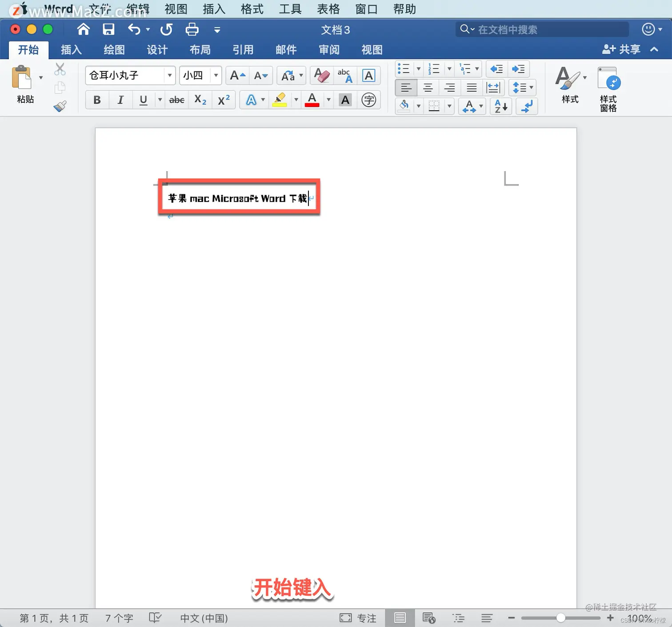Enable 专注 focus mode
Image resolution: width=672 pixels, height=627 pixels.
point(358,618)
